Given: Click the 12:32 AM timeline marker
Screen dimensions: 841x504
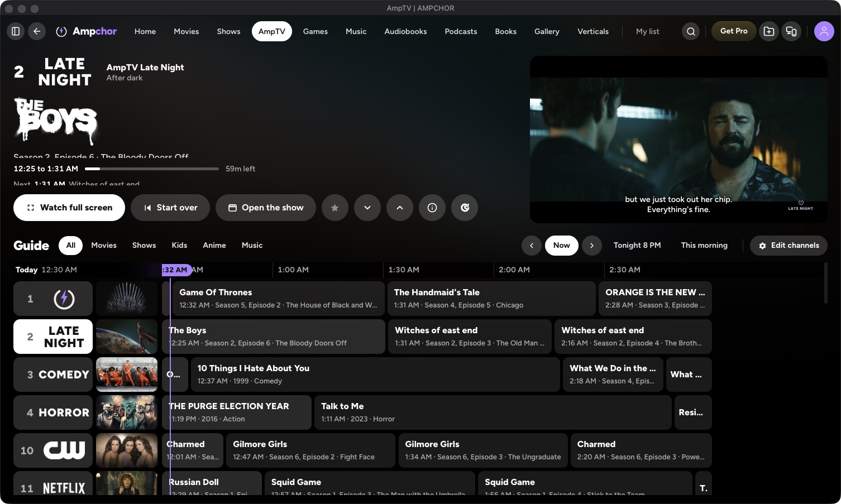Looking at the screenshot, I should tap(176, 270).
